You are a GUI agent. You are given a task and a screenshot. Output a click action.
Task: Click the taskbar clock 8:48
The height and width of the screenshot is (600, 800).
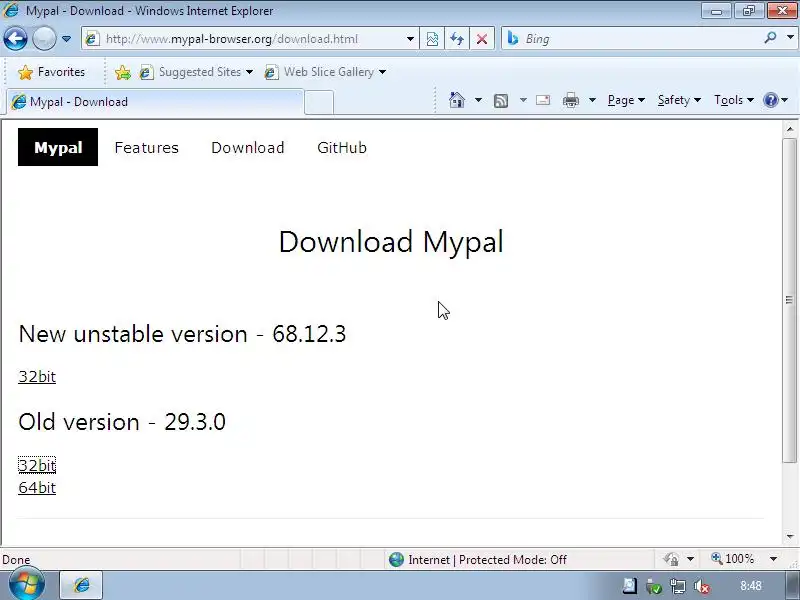751,586
